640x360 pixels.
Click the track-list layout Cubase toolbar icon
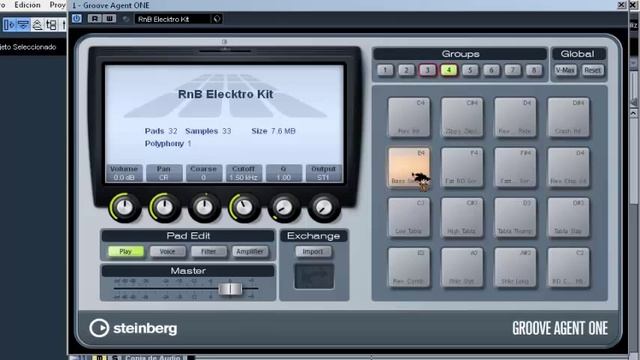point(51,25)
